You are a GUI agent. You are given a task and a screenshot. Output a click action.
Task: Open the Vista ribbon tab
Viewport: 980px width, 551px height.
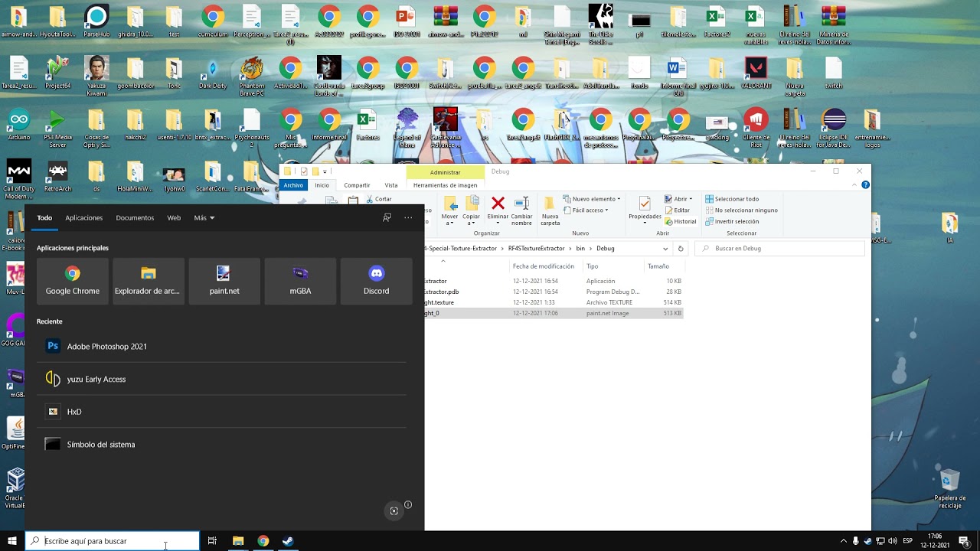(x=391, y=185)
